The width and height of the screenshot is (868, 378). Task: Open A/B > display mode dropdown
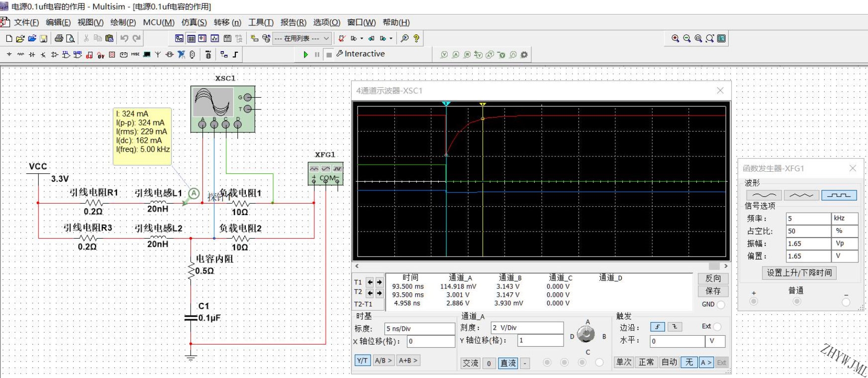383,361
